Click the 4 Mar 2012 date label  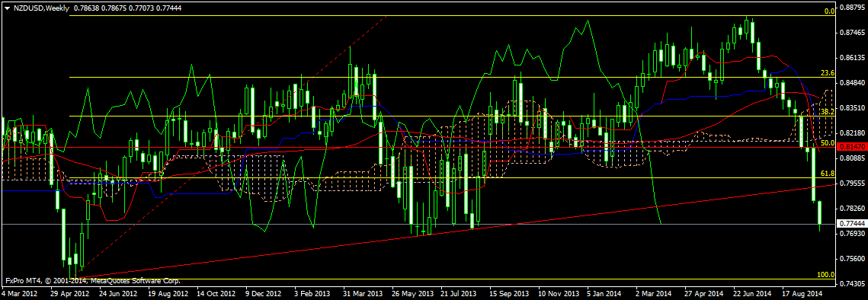(x=19, y=294)
